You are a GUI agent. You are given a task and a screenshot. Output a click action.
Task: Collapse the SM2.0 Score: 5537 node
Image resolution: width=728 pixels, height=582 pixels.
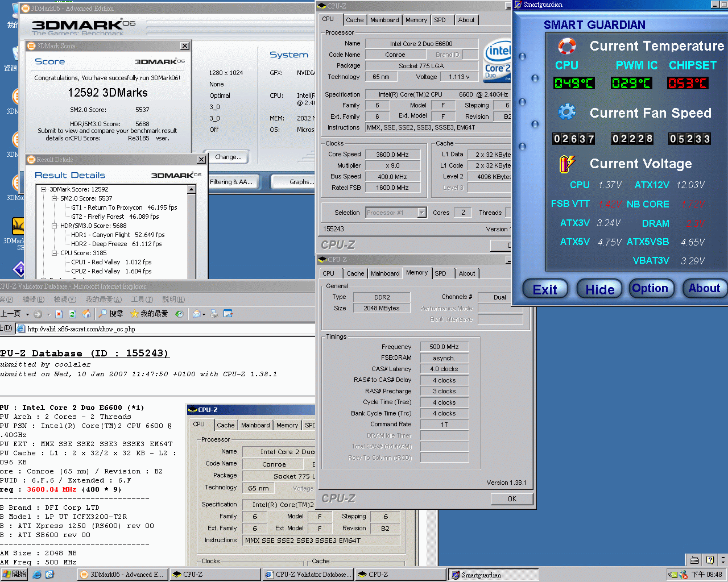[55, 198]
